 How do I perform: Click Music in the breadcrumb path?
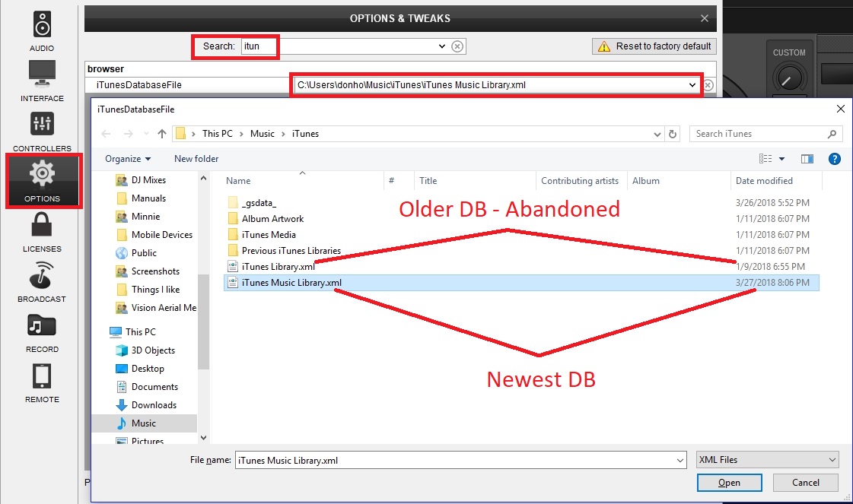click(x=263, y=134)
